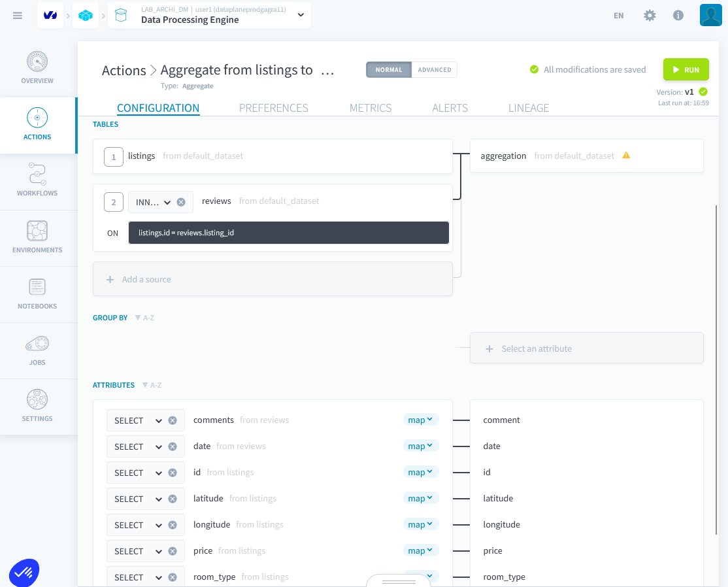This screenshot has height=587, width=728.
Task: Toggle A-Z sorting for ATTRIBUTES
Action: [152, 385]
